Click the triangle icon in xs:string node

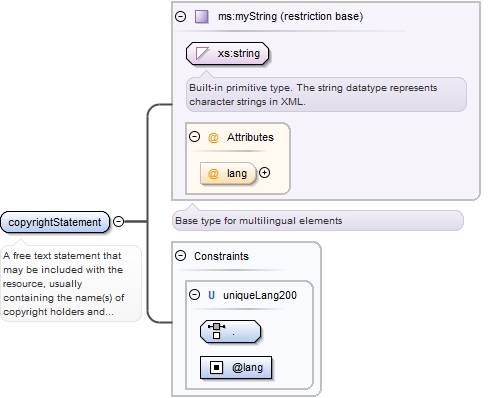[202, 53]
